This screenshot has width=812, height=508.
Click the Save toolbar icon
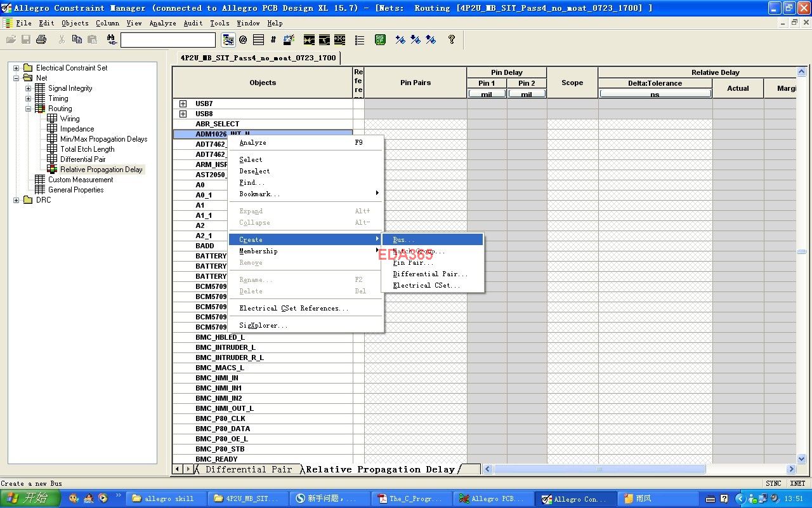26,39
